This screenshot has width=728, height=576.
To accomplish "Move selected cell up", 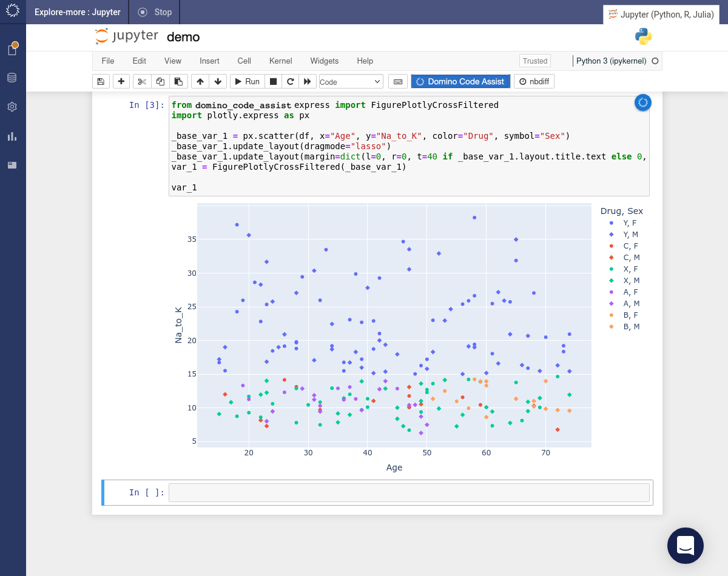I will [200, 81].
